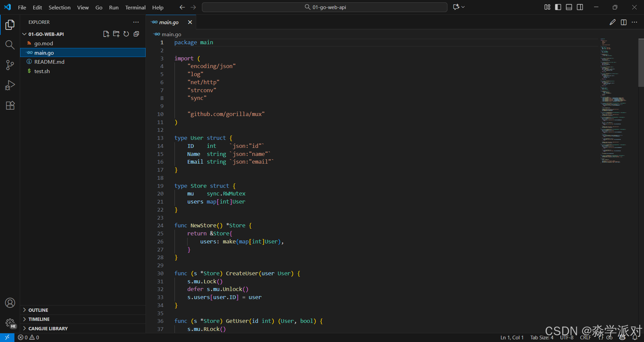Open the Copilot chat dropdown
Image resolution: width=644 pixels, height=342 pixels.
(459, 7)
